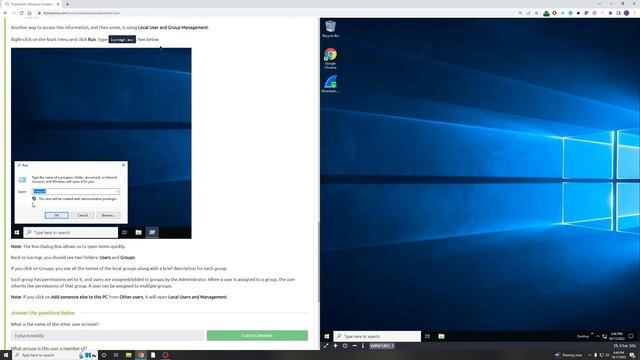Open a new browser tab
This screenshot has width=640, height=360.
67,4
